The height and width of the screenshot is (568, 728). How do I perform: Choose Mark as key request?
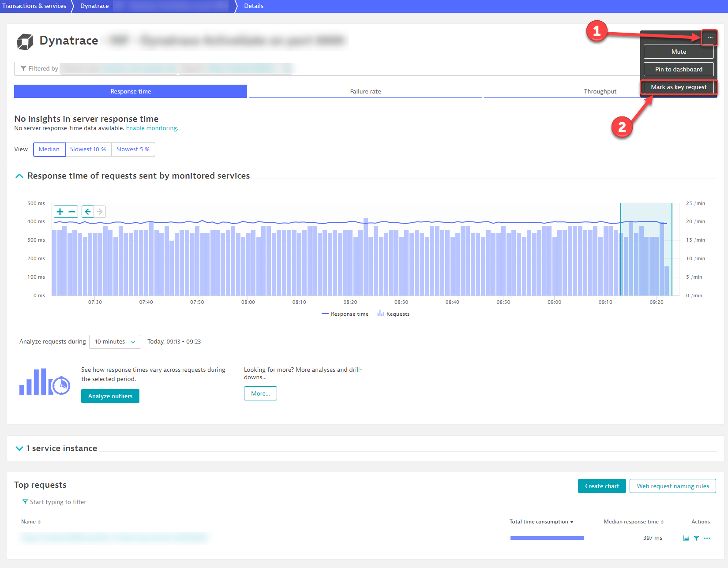tap(679, 87)
